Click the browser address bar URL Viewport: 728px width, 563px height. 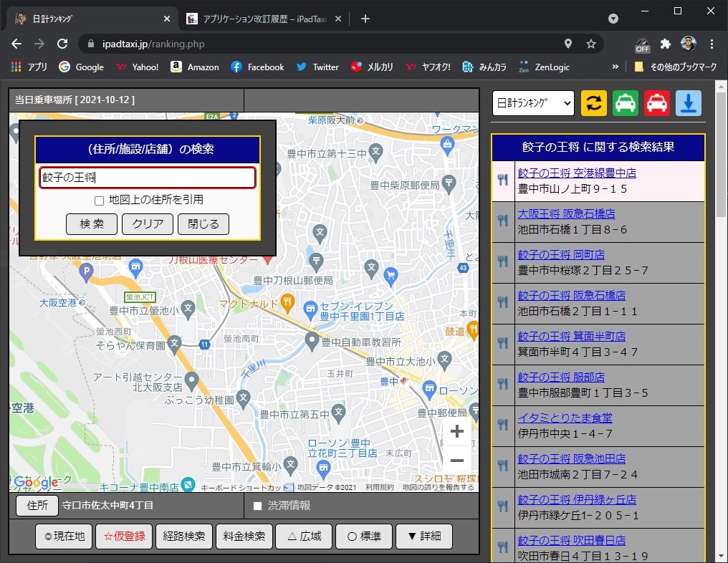153,44
